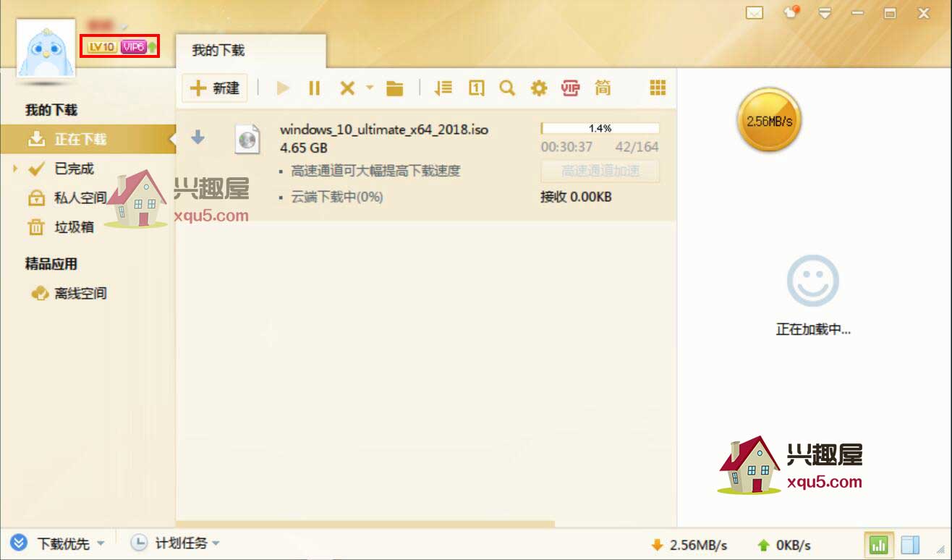Delete the task with the X icon
Viewport: 952px width, 560px height.
pos(347,88)
